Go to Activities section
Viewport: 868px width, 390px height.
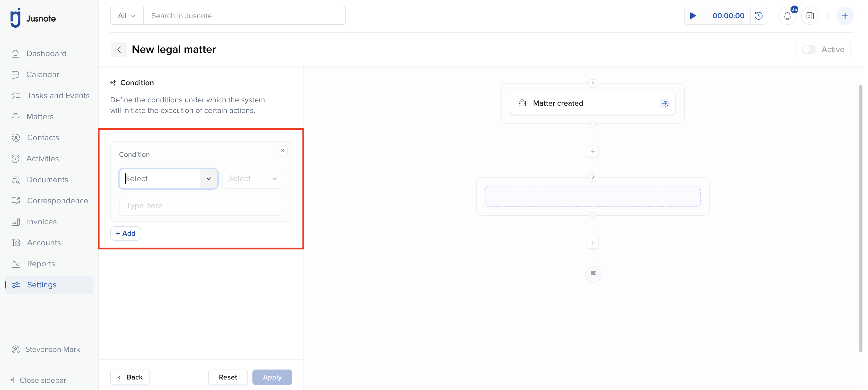click(42, 158)
